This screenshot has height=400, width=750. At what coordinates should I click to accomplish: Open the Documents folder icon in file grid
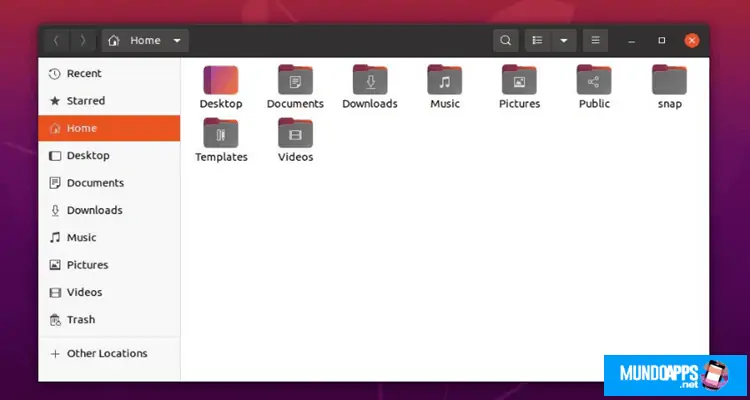click(x=295, y=80)
